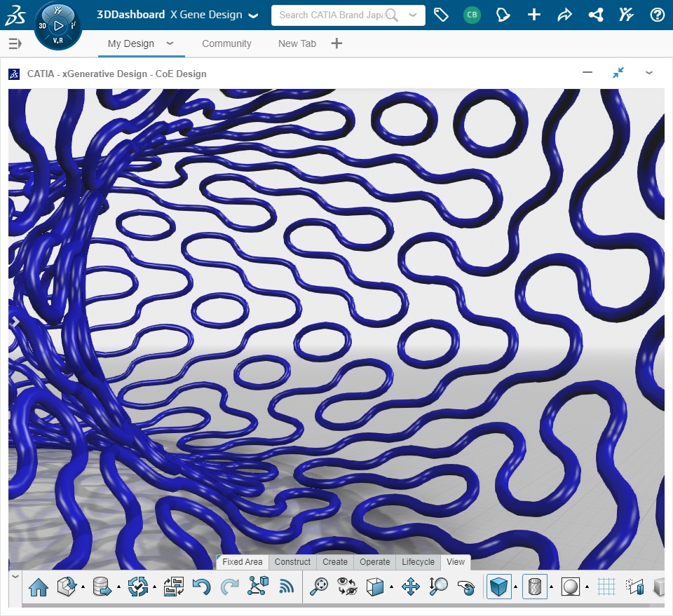Open the tools and customization icon in header
673x616 pixels.
click(626, 15)
